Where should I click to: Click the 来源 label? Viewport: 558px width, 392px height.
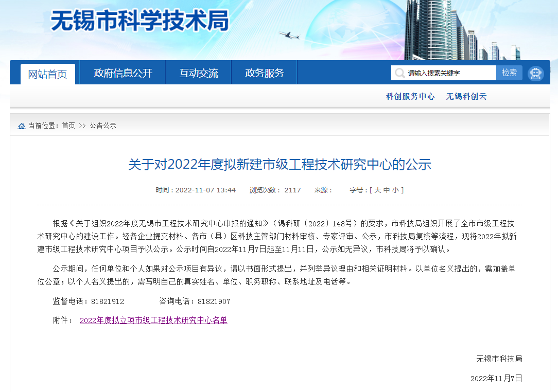(x=323, y=190)
